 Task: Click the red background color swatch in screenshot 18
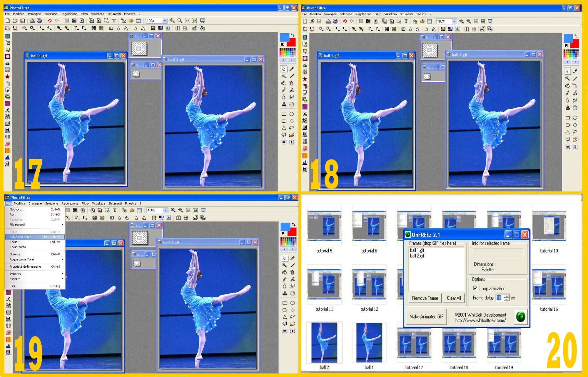575,45
